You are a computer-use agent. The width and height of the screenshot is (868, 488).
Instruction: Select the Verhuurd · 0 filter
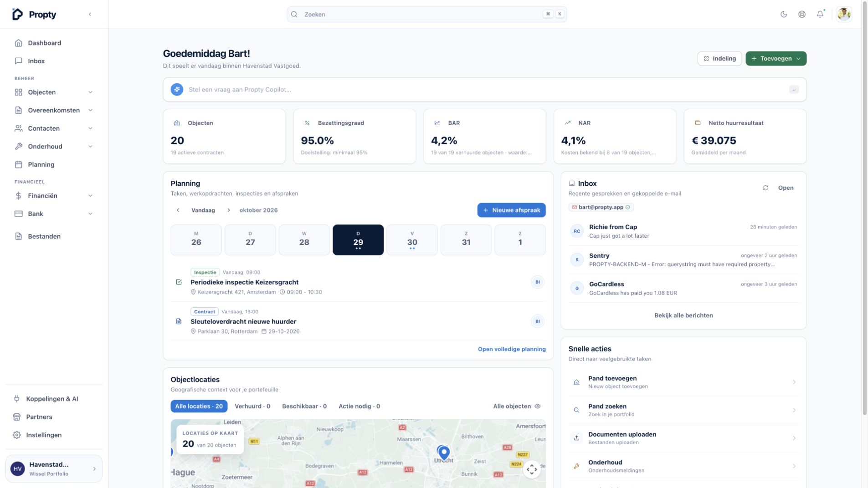(252, 406)
